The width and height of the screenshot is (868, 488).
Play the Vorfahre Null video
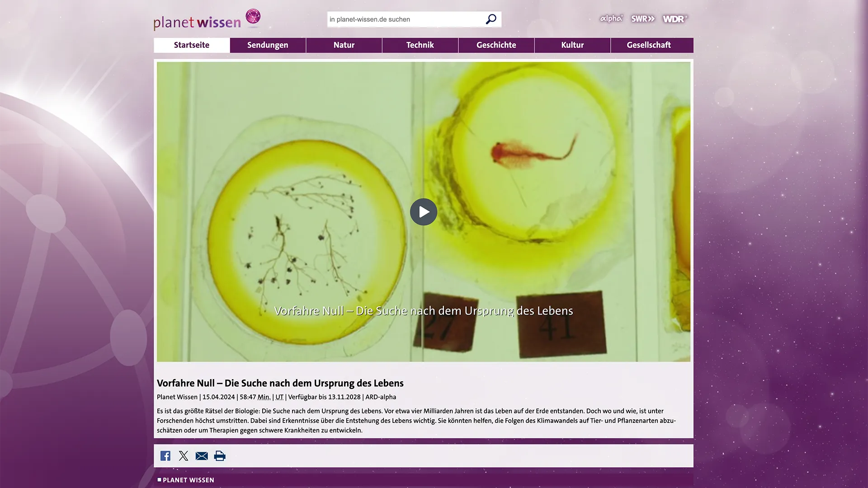pyautogui.click(x=424, y=212)
